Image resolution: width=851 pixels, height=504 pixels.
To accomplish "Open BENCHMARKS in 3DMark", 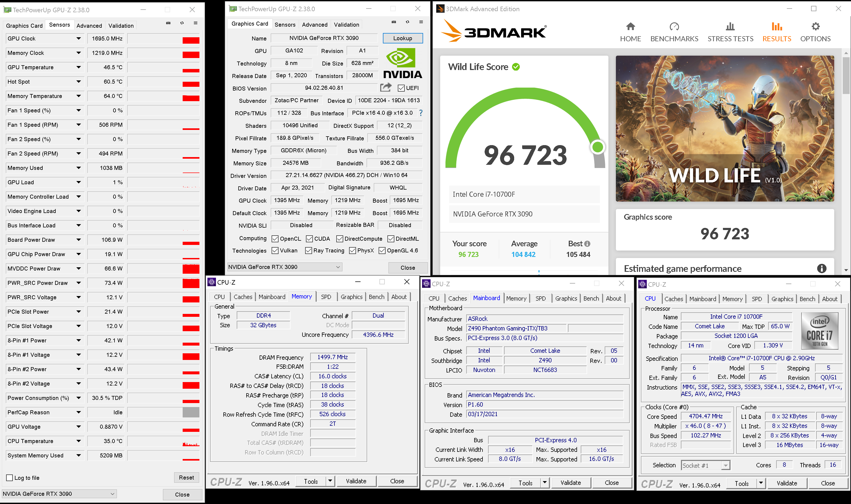I will [x=674, y=32].
